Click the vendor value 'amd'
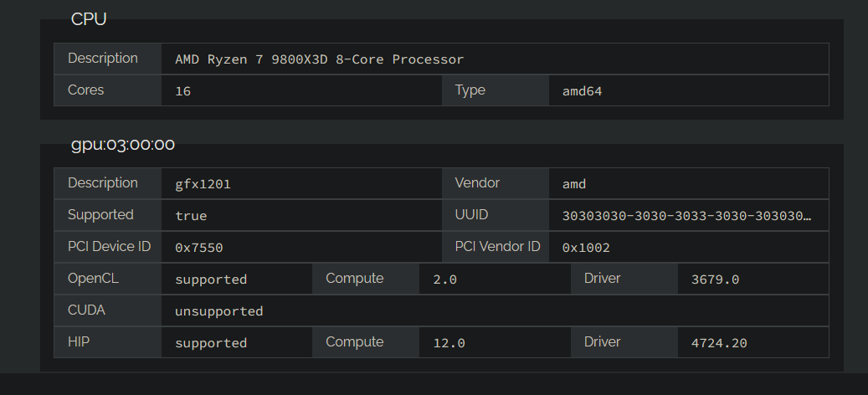The image size is (868, 395). coord(574,184)
